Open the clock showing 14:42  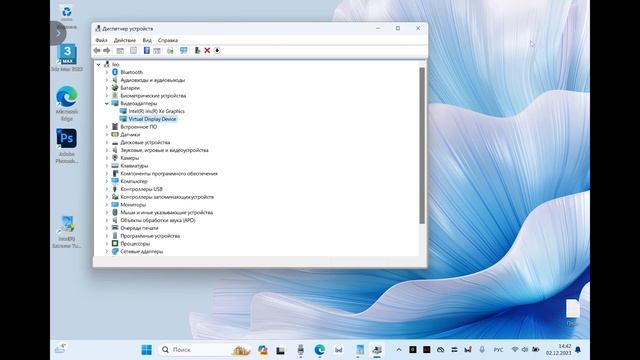tap(559, 350)
